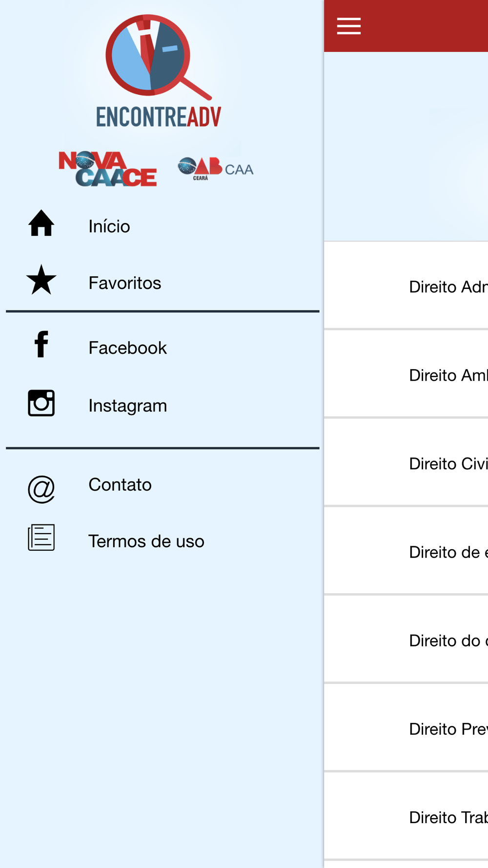Click the Facebook f icon
The height and width of the screenshot is (868, 488).
point(41,344)
